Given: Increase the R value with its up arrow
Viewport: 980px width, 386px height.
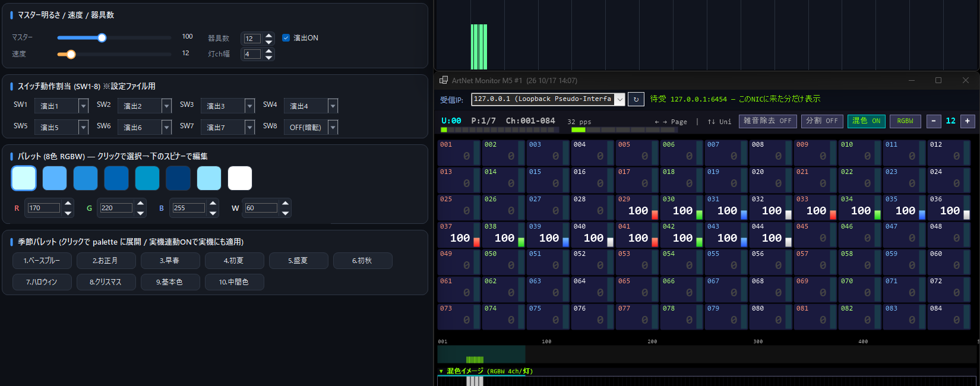Looking at the screenshot, I should coord(68,203).
